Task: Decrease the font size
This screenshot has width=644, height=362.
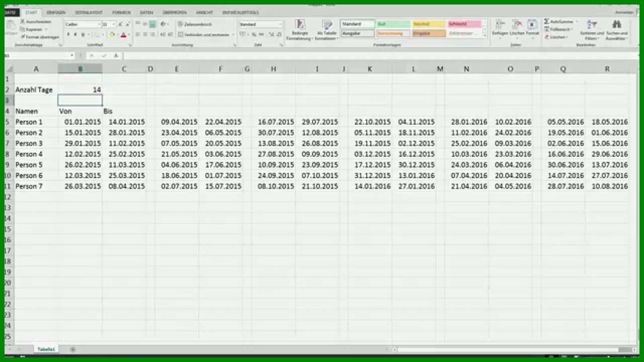Action: coord(127,24)
